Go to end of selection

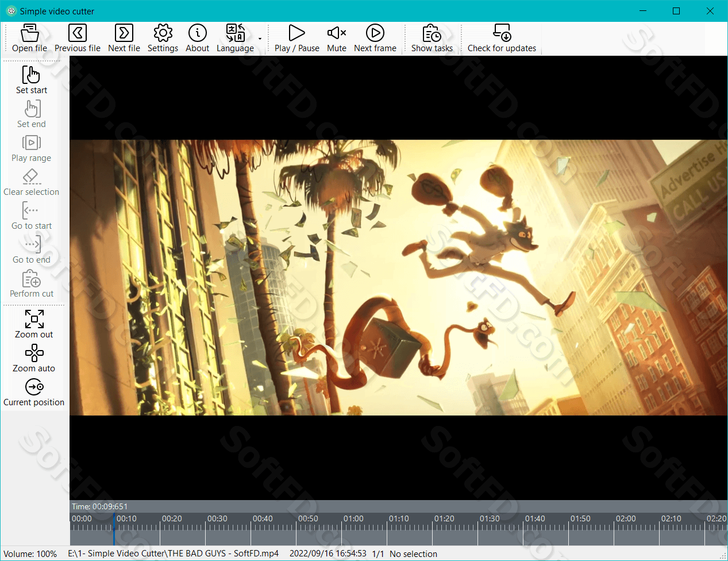tap(32, 249)
